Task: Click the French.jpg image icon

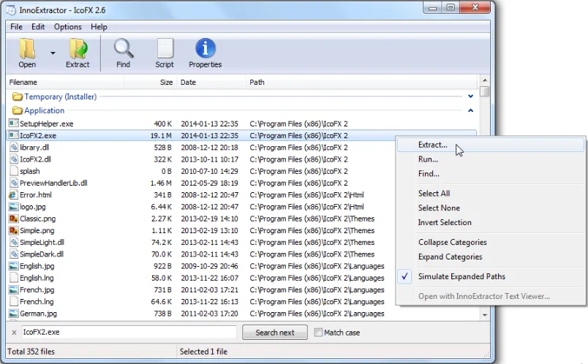Action: [x=13, y=289]
